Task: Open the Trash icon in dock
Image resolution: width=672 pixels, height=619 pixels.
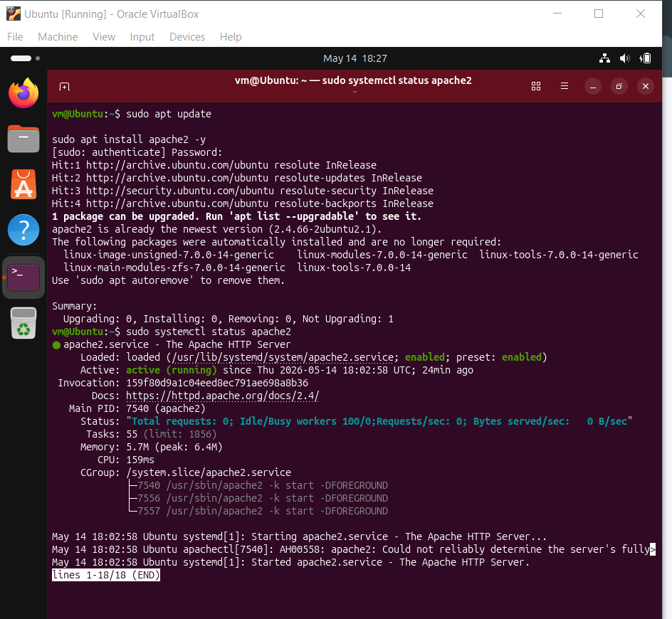Action: point(23,323)
